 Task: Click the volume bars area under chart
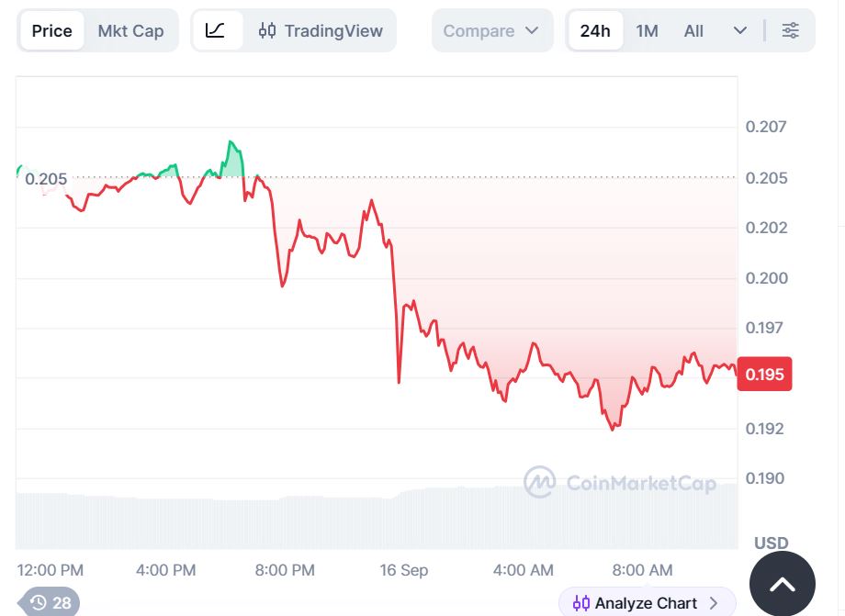(x=377, y=520)
